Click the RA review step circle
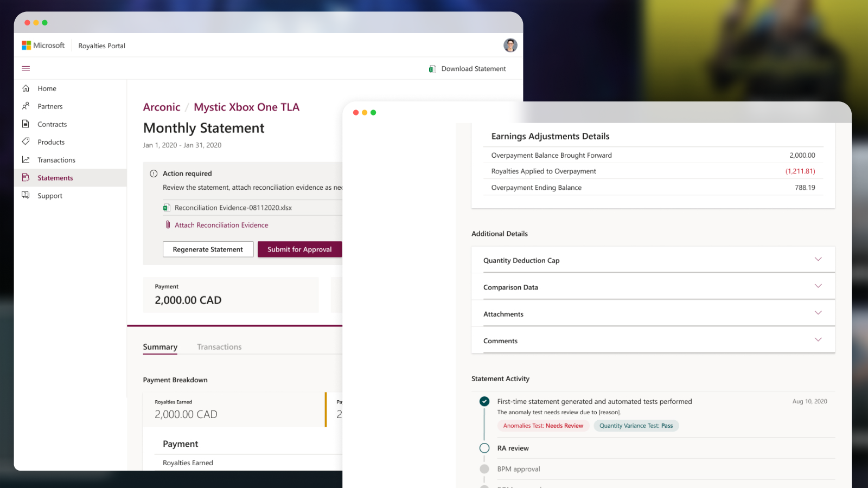Viewport: 868px width, 488px height. [484, 448]
